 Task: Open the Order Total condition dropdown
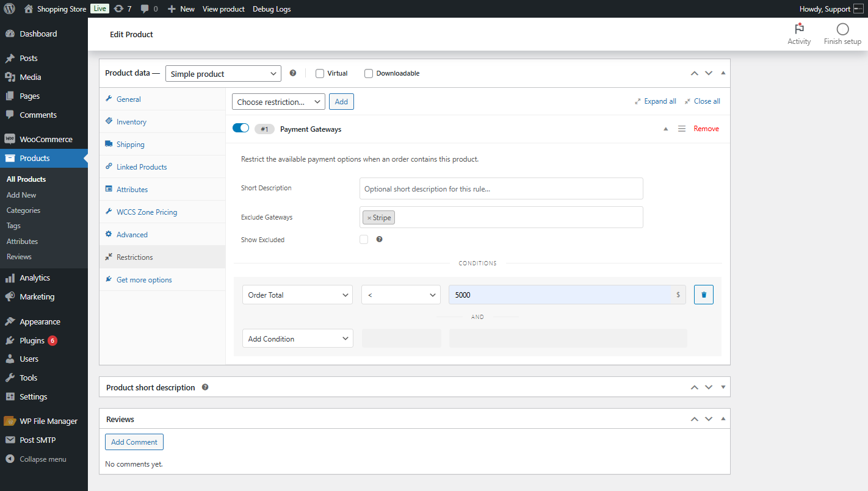pyautogui.click(x=297, y=295)
